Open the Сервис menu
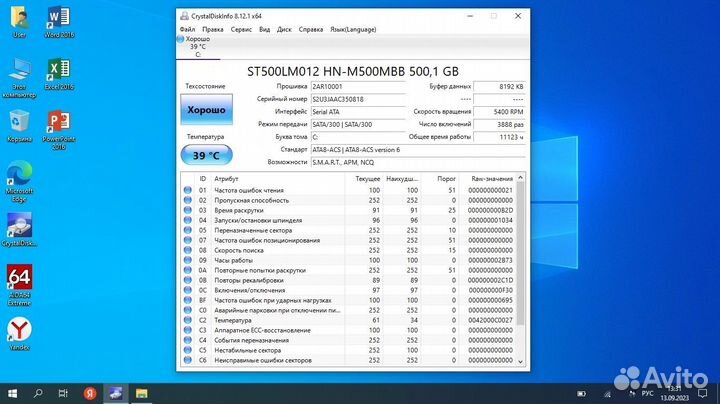This screenshot has height=404, width=720. (241, 29)
